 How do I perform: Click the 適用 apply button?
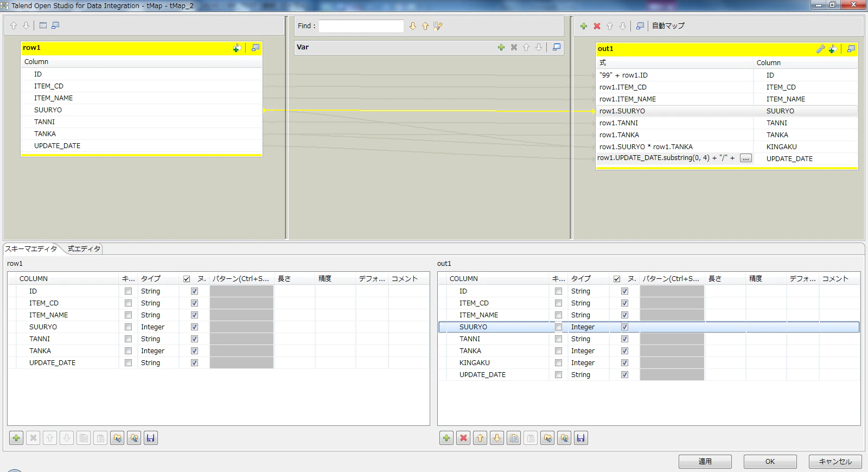tap(705, 462)
